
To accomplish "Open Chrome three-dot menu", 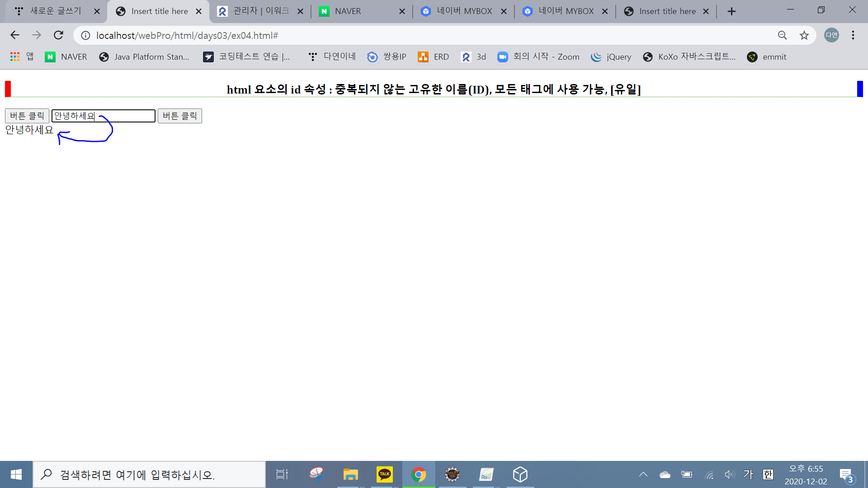I will tap(853, 35).
